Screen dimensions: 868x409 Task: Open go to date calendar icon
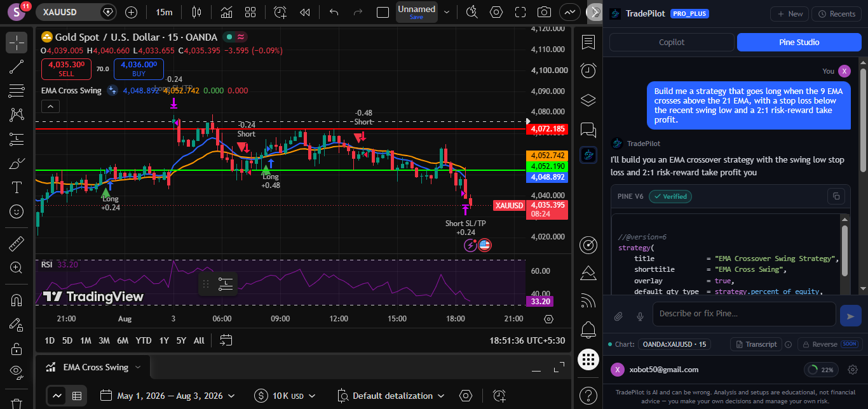pos(226,340)
